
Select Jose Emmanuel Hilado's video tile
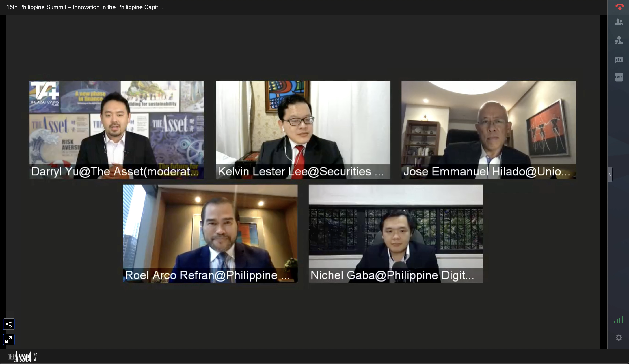(x=489, y=130)
